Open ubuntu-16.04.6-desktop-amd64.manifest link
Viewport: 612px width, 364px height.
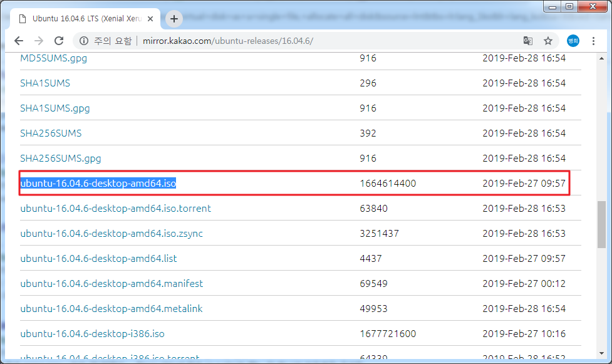pos(112,283)
